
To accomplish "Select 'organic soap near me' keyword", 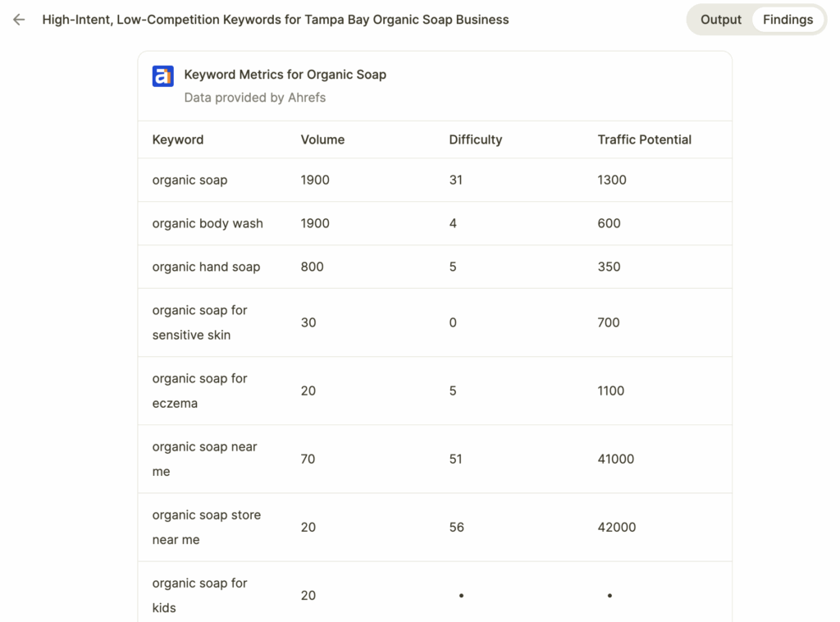I will 204,460.
